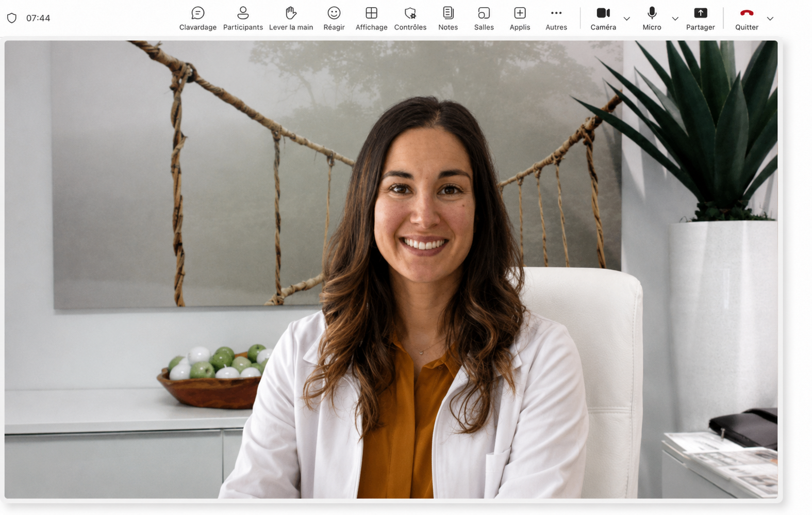Expand the Caméra options chevron

tap(627, 19)
